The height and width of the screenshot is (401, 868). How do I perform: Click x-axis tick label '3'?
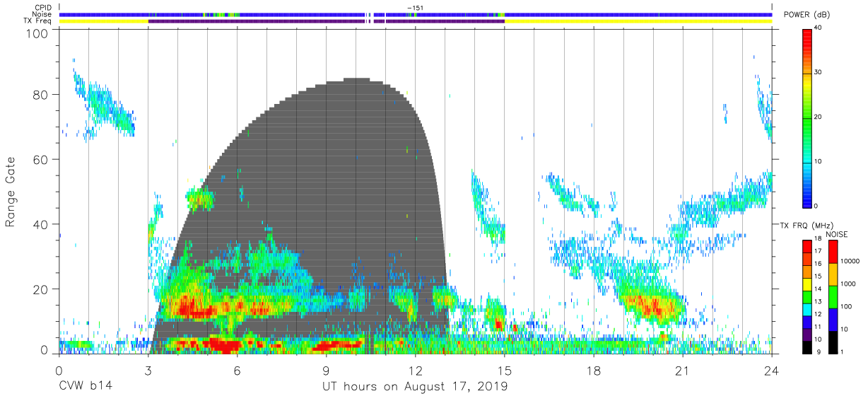[148, 371]
